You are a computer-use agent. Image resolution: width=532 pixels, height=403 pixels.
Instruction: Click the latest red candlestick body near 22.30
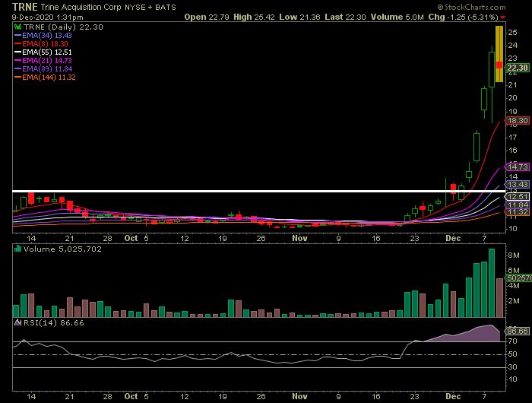[499, 65]
